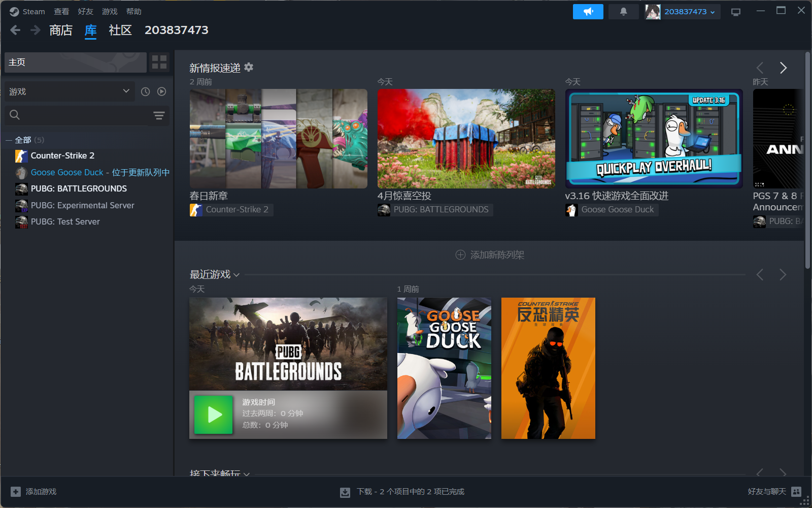Click Counter-Strike 2 icon under news card

[196, 210]
